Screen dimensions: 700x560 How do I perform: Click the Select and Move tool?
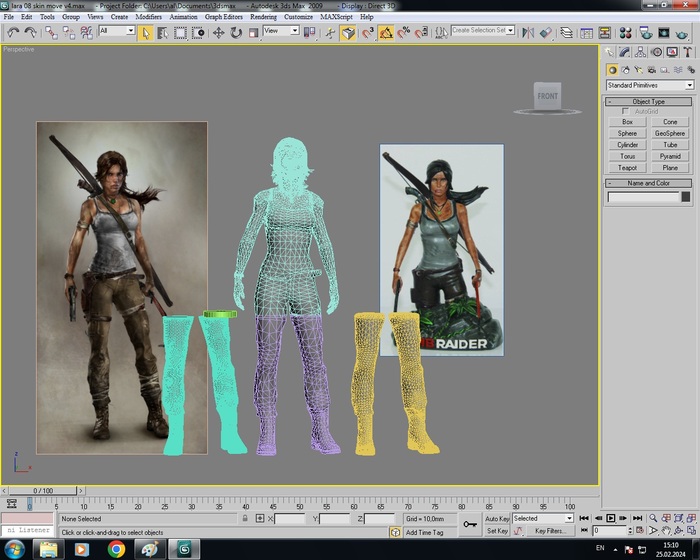click(218, 32)
